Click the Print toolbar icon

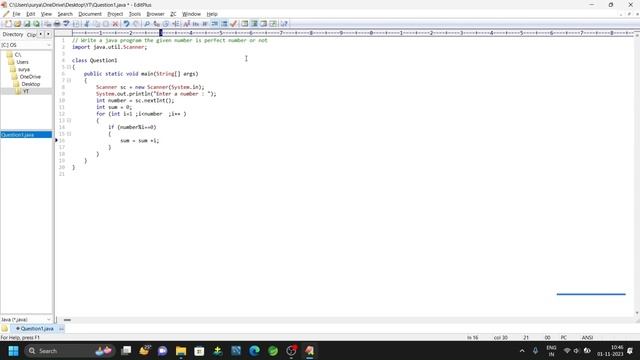tap(57, 24)
